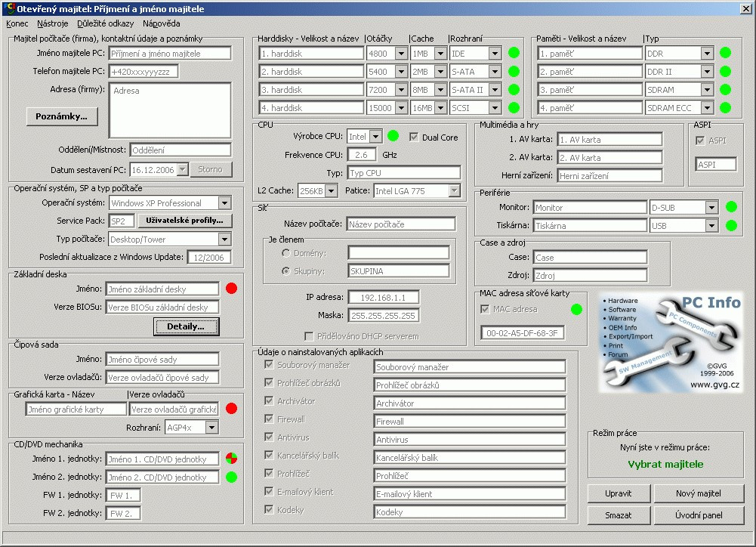This screenshot has width=756, height=547.
Task: Click green status dot beside 1. harddisk row
Action: coord(514,53)
